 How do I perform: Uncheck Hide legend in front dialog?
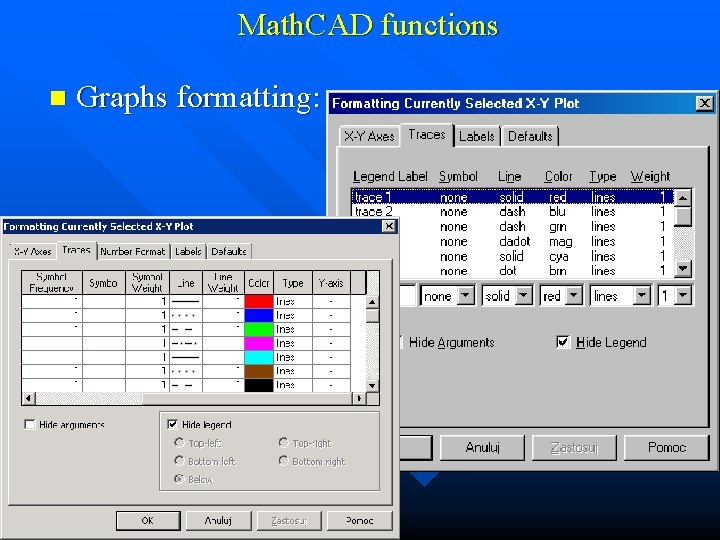coord(172,424)
